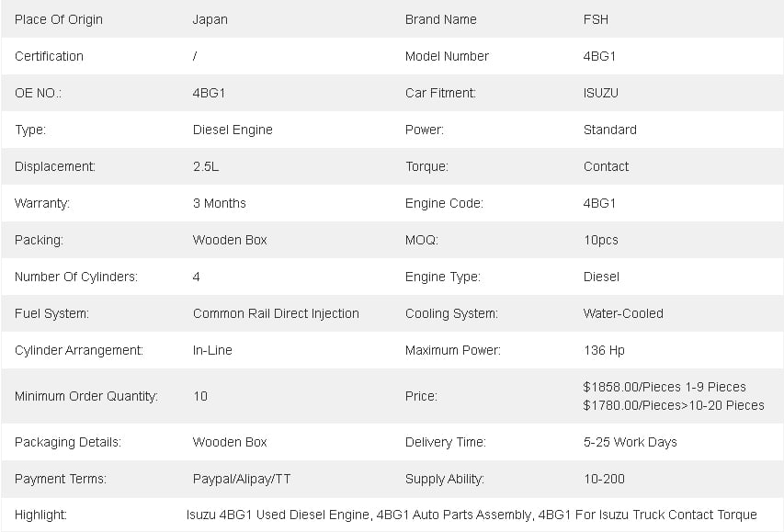Select the 'FSH' brand name value
This screenshot has width=784, height=532.
point(596,19)
